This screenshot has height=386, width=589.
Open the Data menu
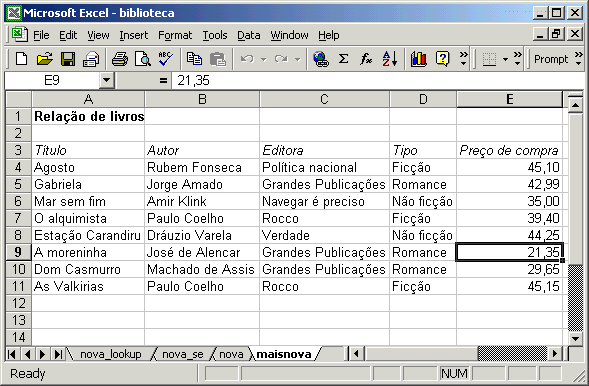tap(249, 35)
